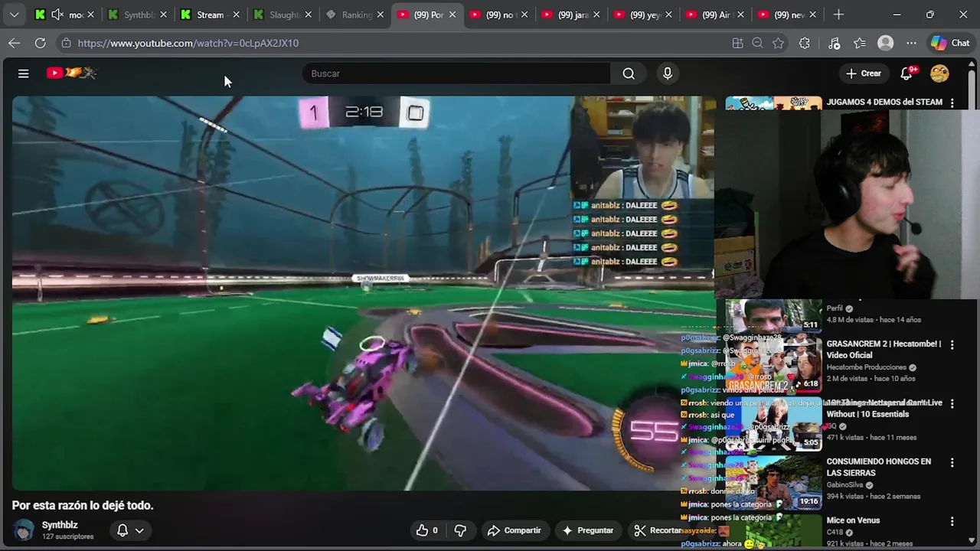Viewport: 980px width, 551px height.
Task: Go back with the browser arrow
Action: [x=15, y=44]
